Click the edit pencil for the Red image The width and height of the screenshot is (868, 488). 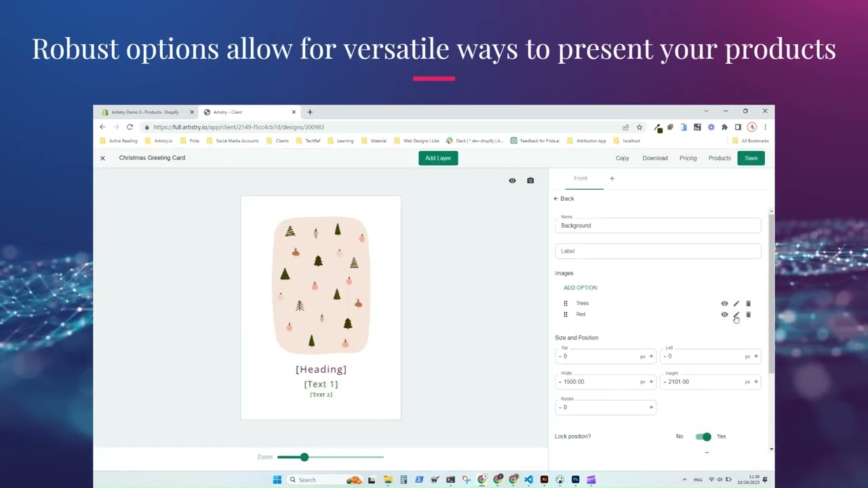(736, 314)
